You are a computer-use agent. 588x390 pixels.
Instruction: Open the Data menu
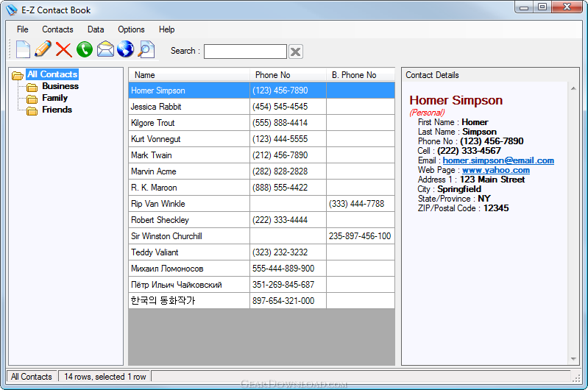coord(96,29)
